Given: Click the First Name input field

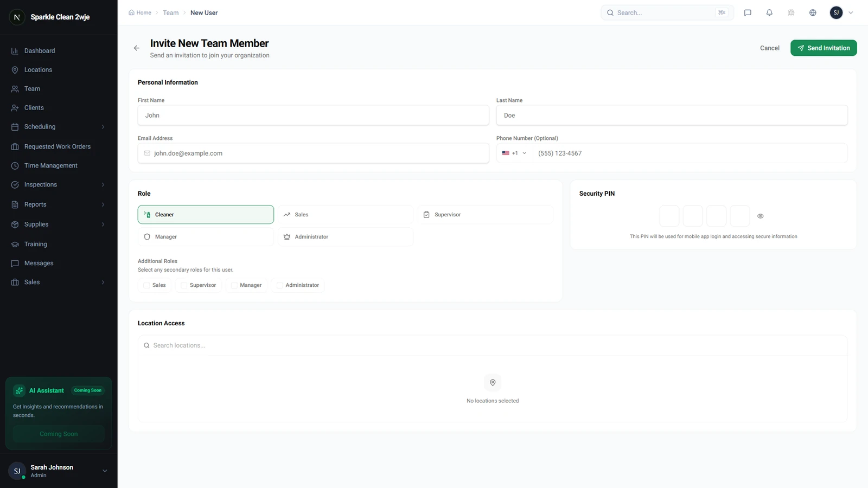Looking at the screenshot, I should 313,115.
